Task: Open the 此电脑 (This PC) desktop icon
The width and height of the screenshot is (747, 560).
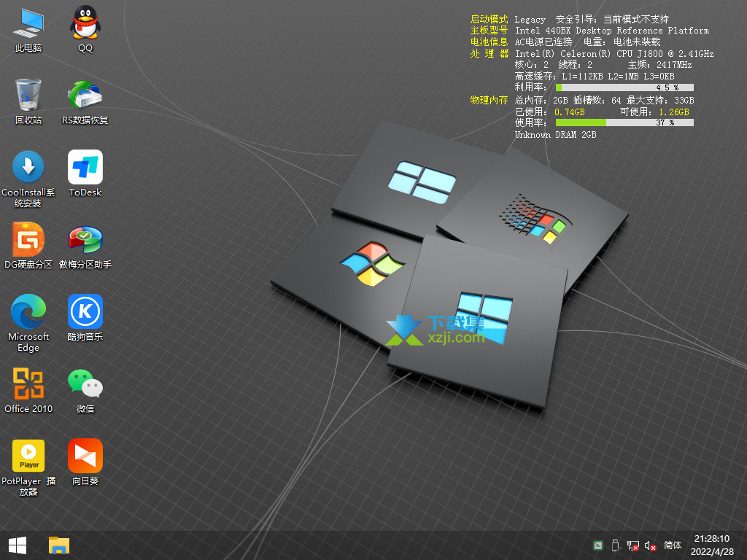Action: pyautogui.click(x=28, y=29)
